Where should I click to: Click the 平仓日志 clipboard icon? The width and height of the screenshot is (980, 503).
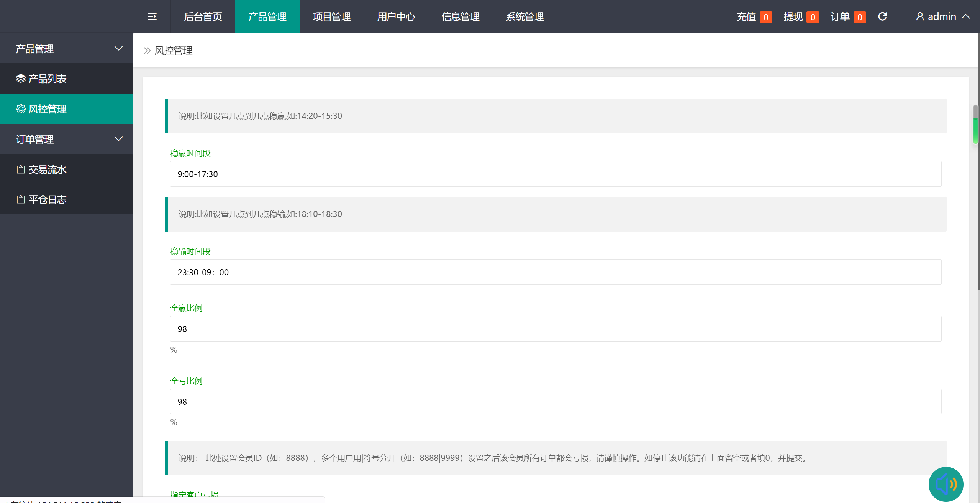click(x=21, y=199)
